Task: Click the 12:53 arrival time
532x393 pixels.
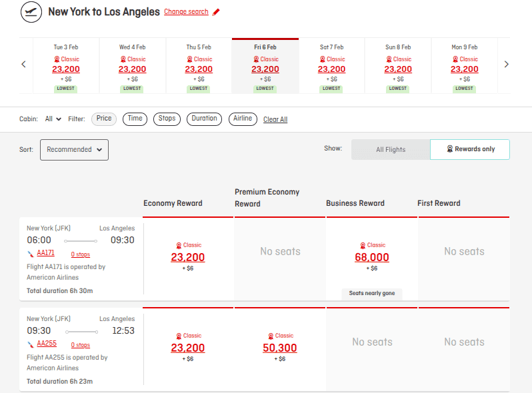Action: 123,330
